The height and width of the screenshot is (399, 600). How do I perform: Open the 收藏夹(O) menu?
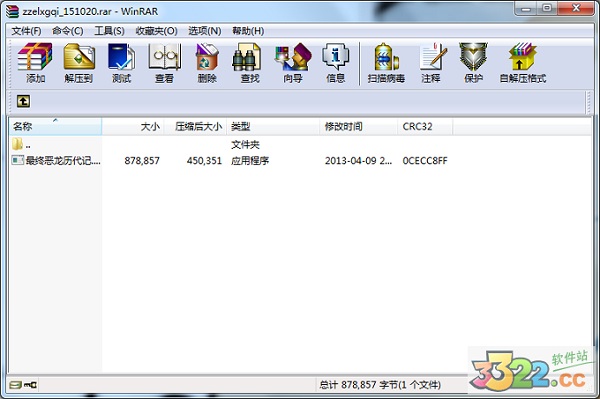click(x=157, y=31)
